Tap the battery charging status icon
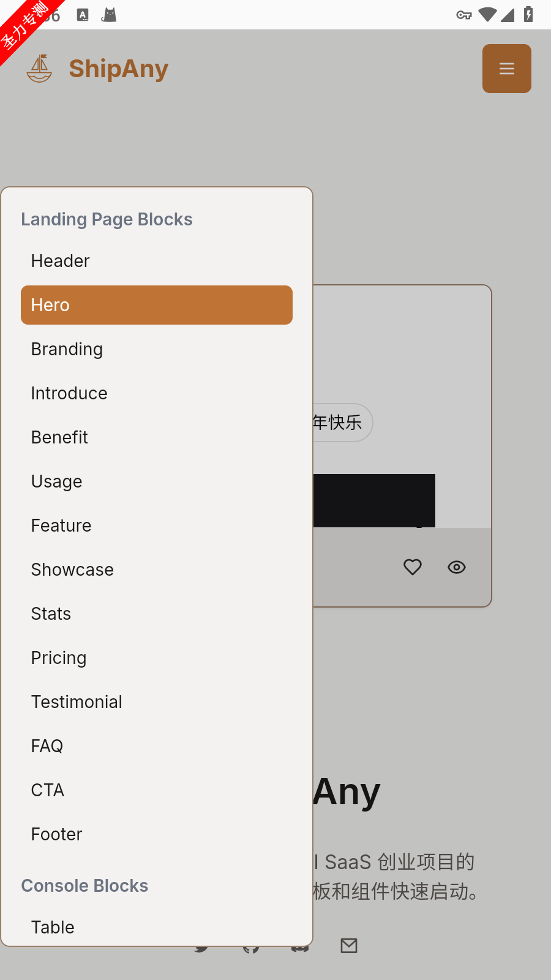This screenshot has height=980, width=551. (x=528, y=14)
